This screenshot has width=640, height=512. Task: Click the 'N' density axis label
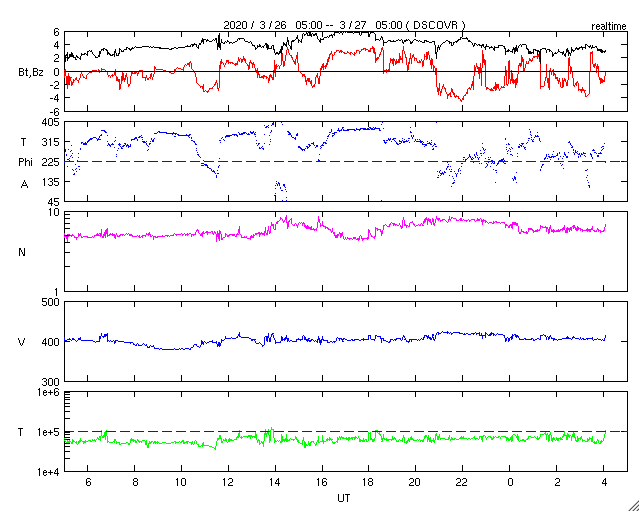pyautogui.click(x=22, y=252)
